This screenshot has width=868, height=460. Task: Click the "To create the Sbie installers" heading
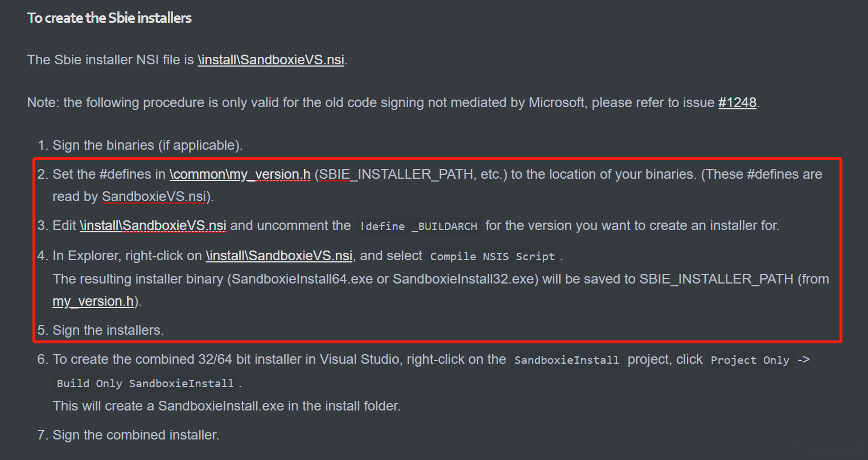(x=109, y=18)
